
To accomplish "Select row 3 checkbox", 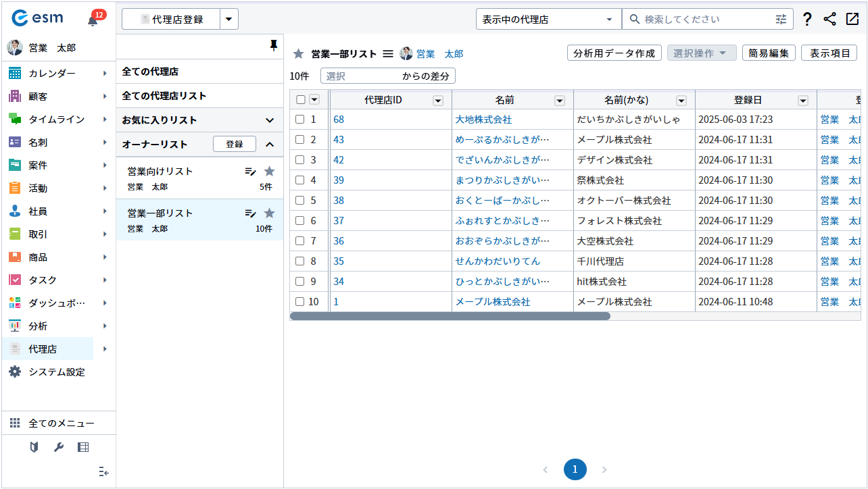I will 300,160.
